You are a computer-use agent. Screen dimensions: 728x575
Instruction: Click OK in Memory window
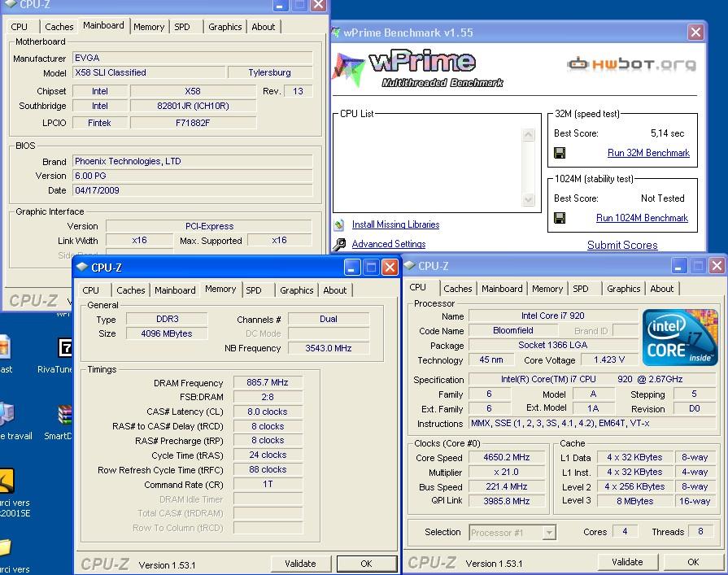tap(366, 564)
